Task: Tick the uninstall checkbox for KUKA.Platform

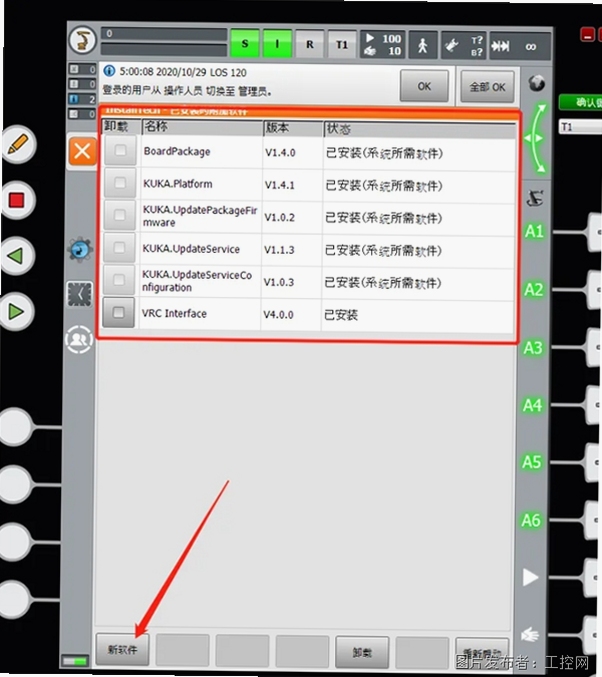Action: pyautogui.click(x=120, y=183)
